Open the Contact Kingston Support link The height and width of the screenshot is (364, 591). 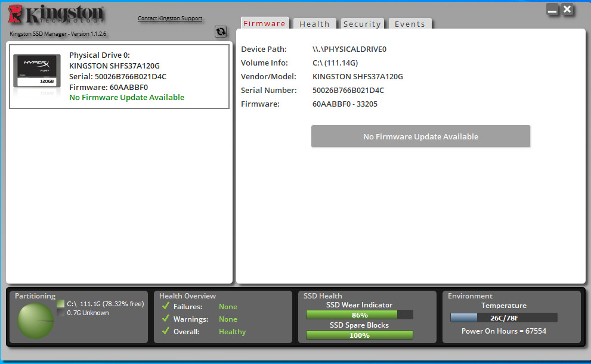point(170,18)
